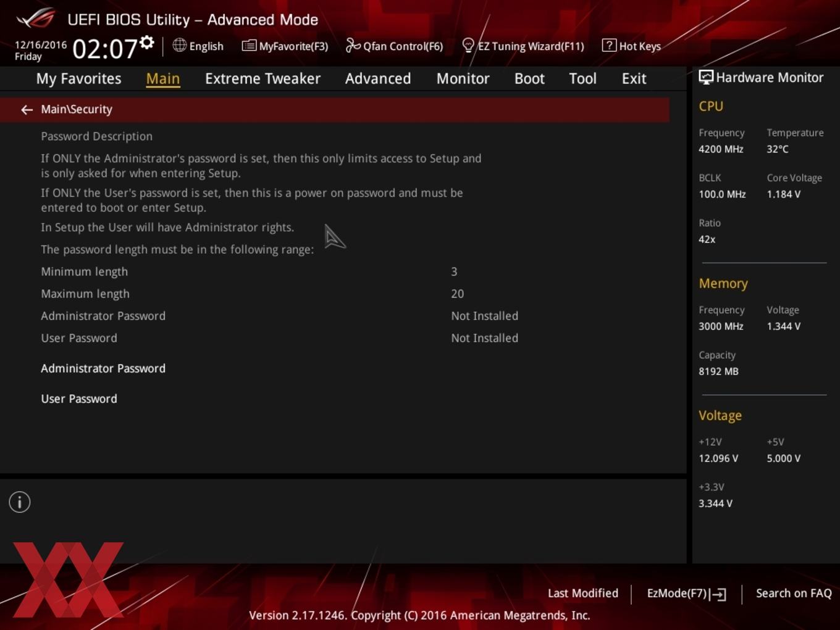Click the globe language icon

tap(179, 45)
